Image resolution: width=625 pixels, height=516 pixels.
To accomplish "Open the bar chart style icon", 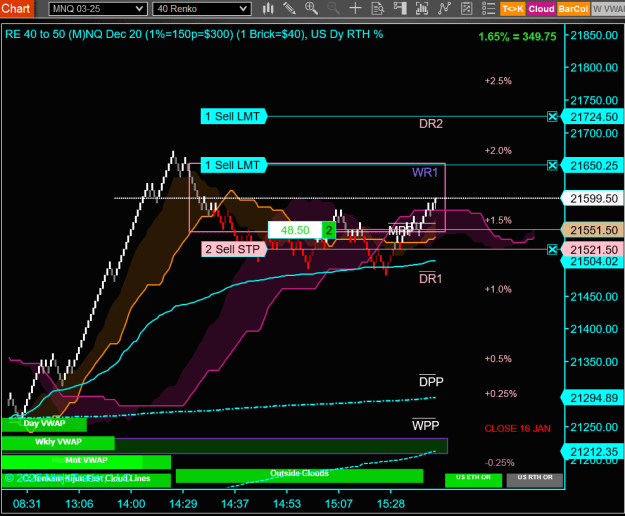I will [x=268, y=8].
